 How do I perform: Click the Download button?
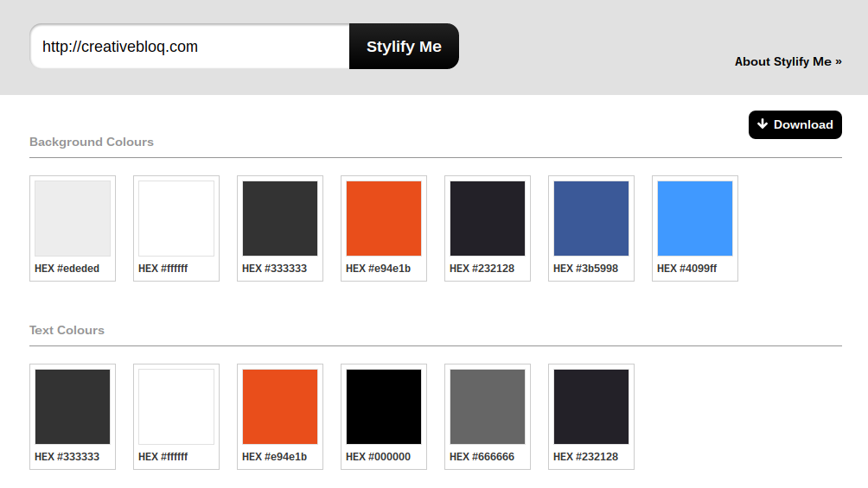coord(795,124)
